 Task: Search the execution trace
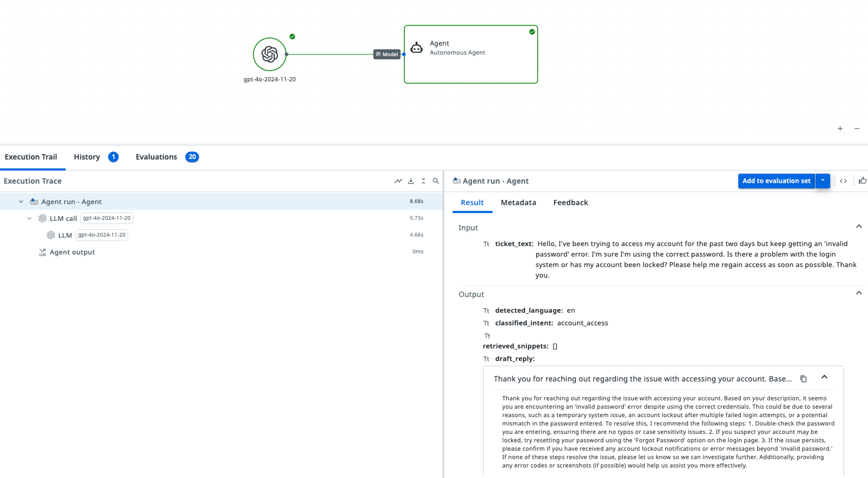pos(436,181)
